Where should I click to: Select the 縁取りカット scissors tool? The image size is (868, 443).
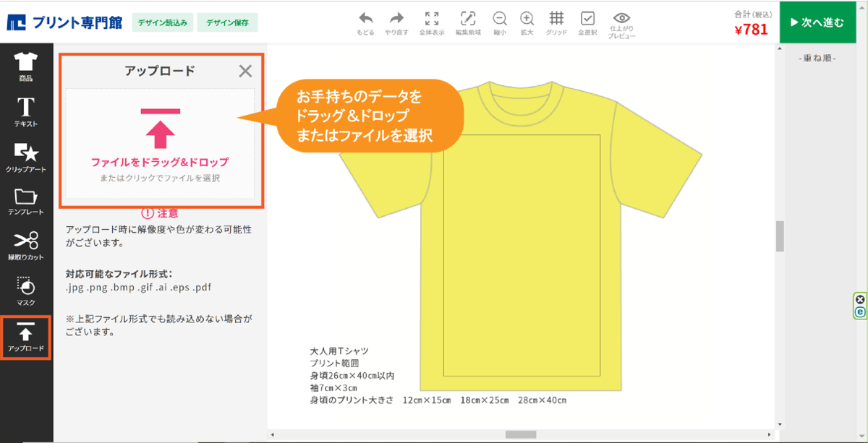[x=26, y=246]
